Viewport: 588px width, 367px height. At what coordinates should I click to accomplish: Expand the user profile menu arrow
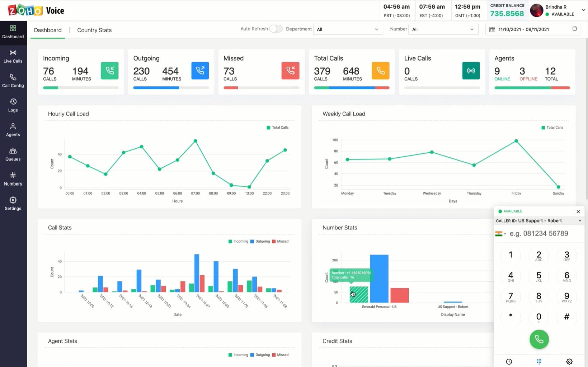click(x=583, y=10)
